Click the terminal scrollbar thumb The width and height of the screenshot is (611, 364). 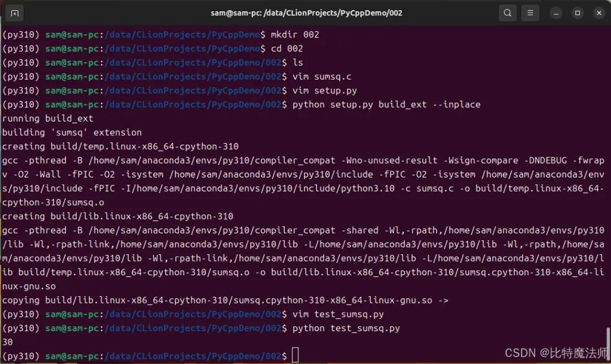tap(608, 345)
